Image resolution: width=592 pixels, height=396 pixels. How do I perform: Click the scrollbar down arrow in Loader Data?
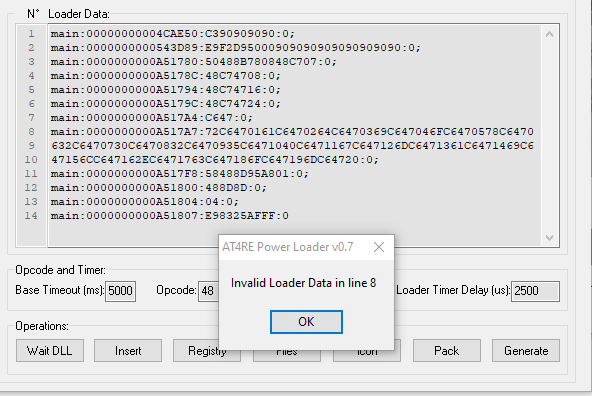pos(550,237)
